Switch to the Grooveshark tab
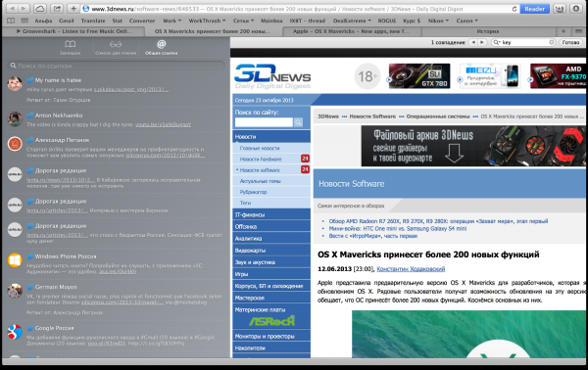 click(73, 31)
